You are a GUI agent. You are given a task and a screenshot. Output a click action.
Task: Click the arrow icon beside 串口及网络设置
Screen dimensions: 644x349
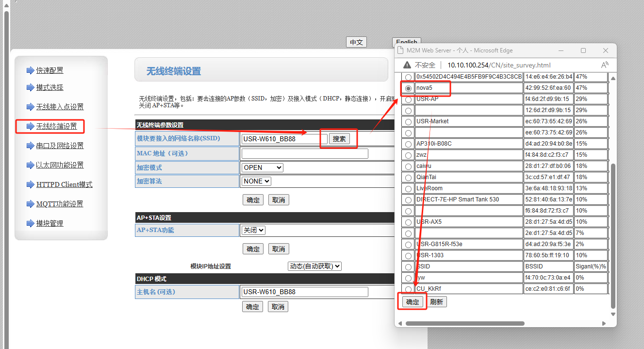[x=31, y=146]
